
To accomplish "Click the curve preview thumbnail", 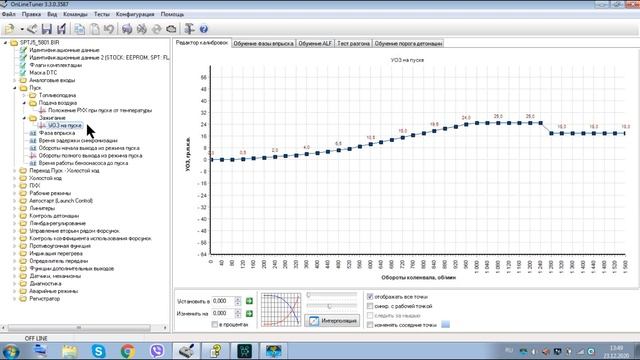I will click(281, 309).
